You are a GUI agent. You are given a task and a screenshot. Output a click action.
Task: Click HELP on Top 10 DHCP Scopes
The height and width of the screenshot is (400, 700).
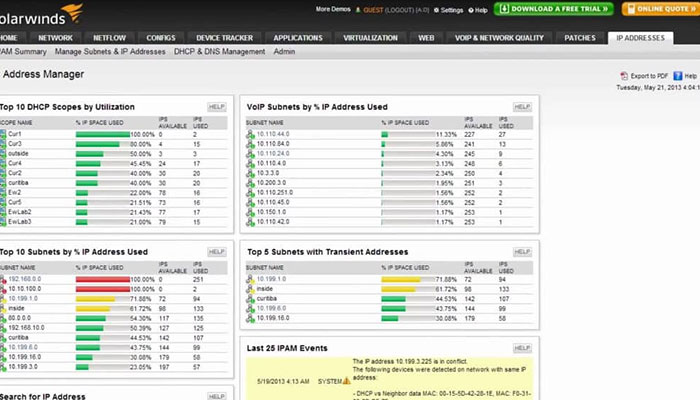[x=217, y=107]
